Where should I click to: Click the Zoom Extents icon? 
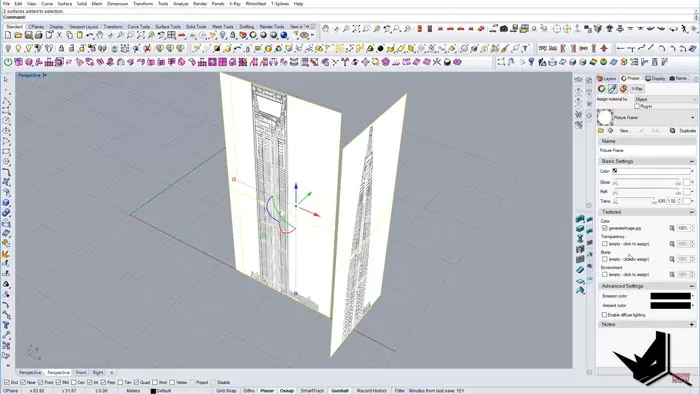(x=141, y=35)
